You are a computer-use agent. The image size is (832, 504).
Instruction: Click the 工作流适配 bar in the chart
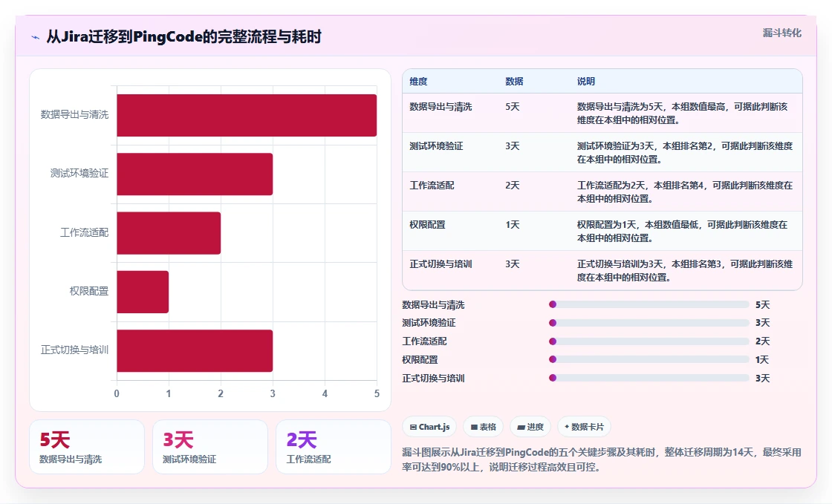point(169,232)
